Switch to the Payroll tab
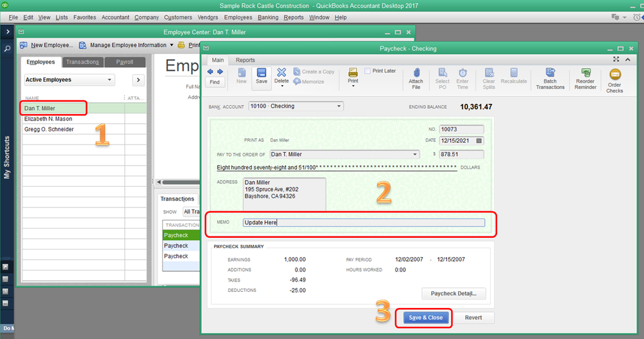This screenshot has height=339, width=644. pos(124,62)
